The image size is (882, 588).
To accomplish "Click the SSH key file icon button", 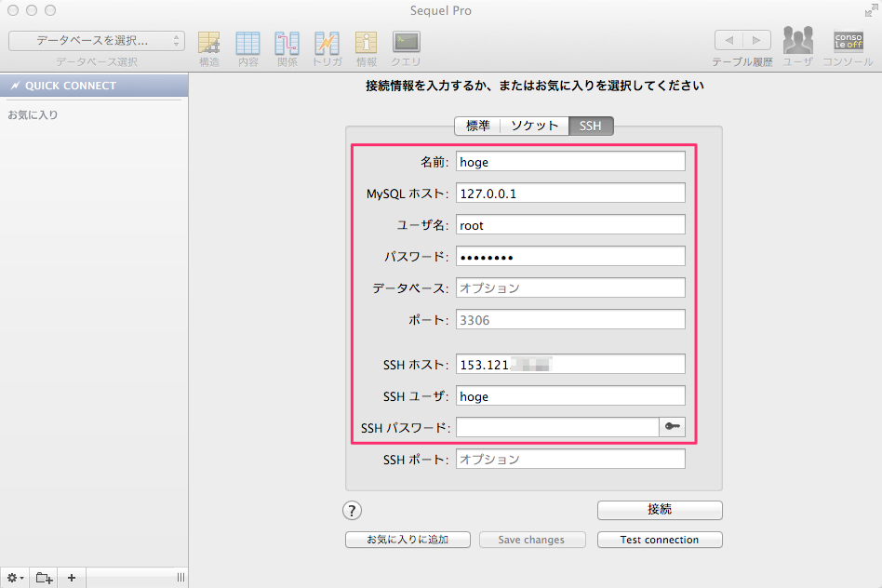I will 672,427.
